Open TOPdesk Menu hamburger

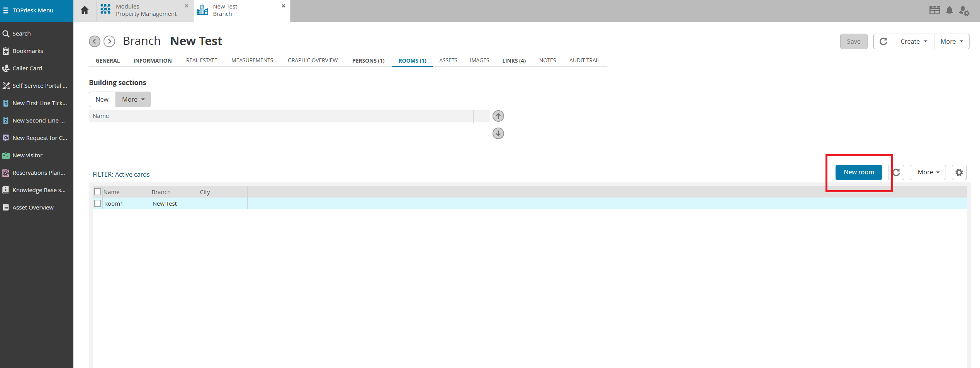(x=6, y=10)
